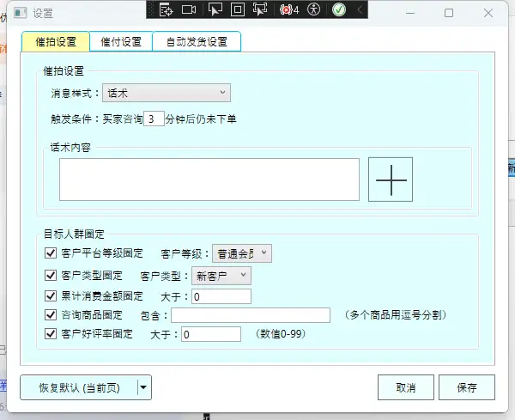Click the red hot reload icon in the toolbar
This screenshot has height=420, width=515.
coord(286,9)
